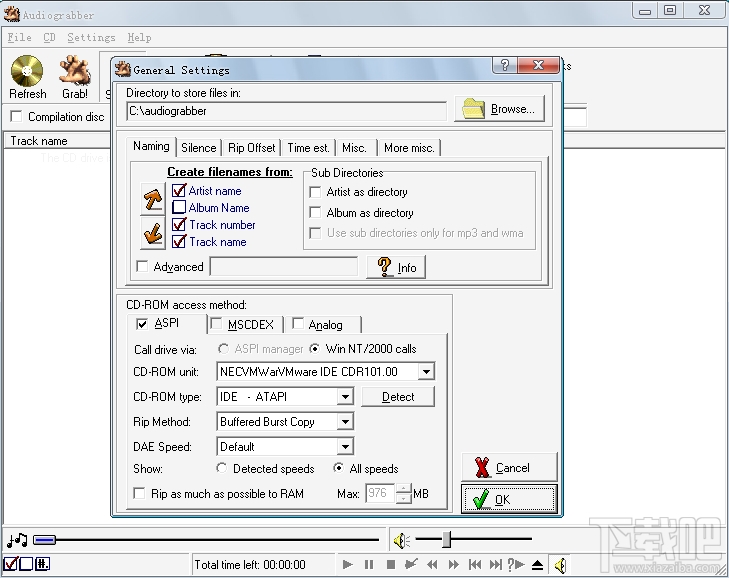The height and width of the screenshot is (578, 729).
Task: Toggle Track name checkbox
Action: click(x=179, y=242)
